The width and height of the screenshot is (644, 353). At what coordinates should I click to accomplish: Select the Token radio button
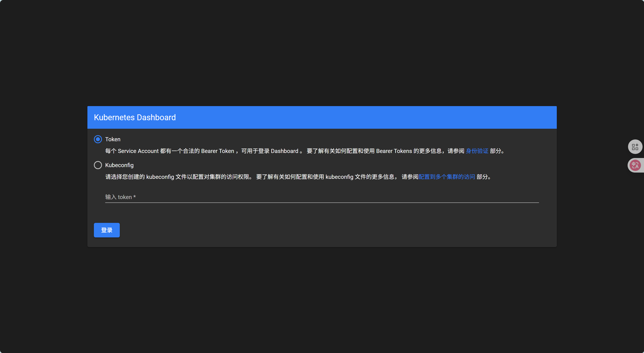[x=98, y=139]
